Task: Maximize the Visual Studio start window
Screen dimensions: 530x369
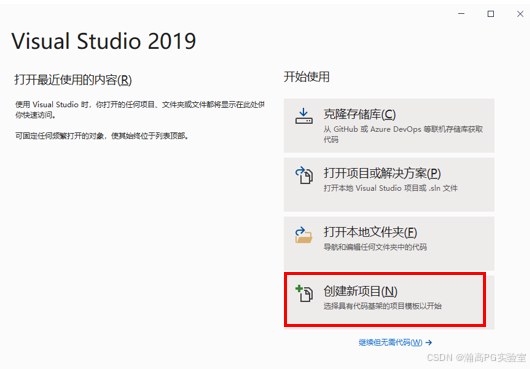Action: 491,14
